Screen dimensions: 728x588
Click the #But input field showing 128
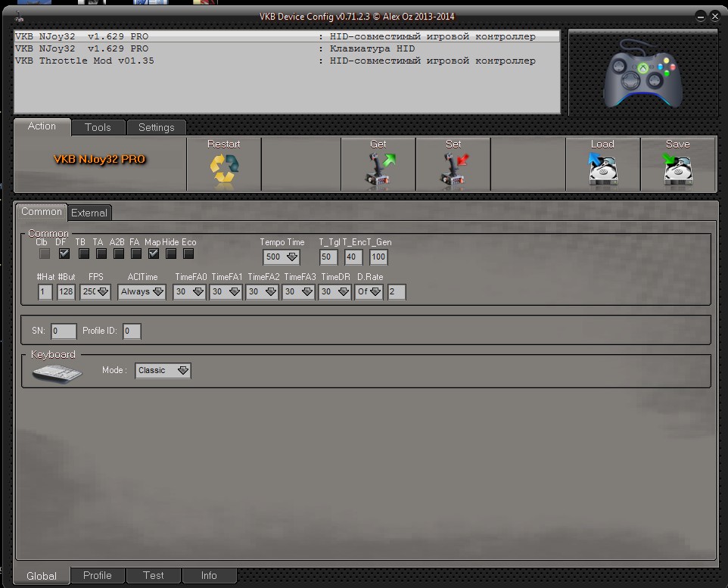pyautogui.click(x=66, y=291)
